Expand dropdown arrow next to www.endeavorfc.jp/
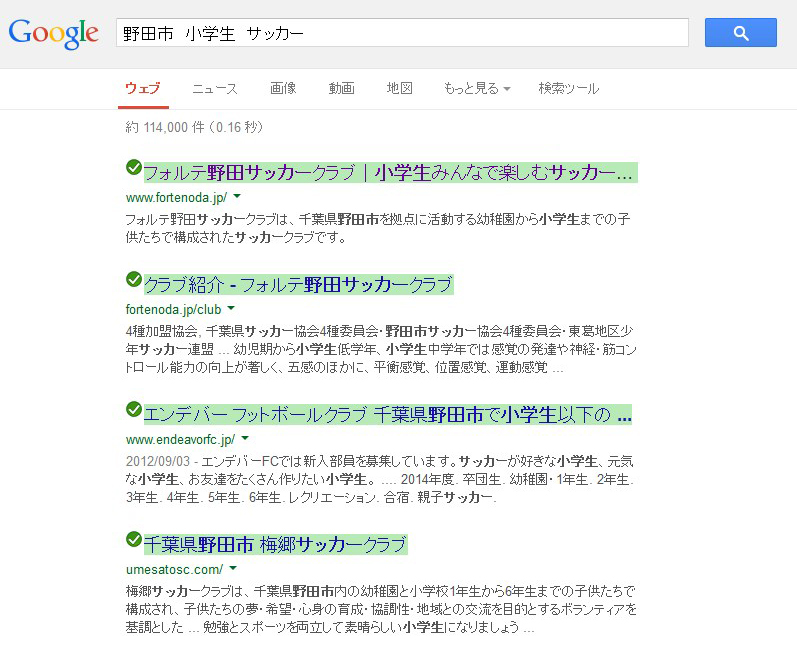The image size is (797, 653). point(245,439)
